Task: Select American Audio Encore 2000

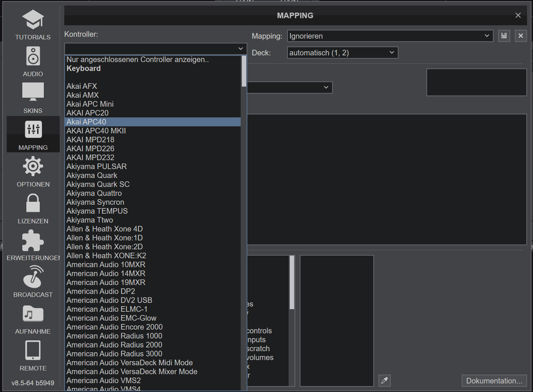Action: pyautogui.click(x=153, y=327)
